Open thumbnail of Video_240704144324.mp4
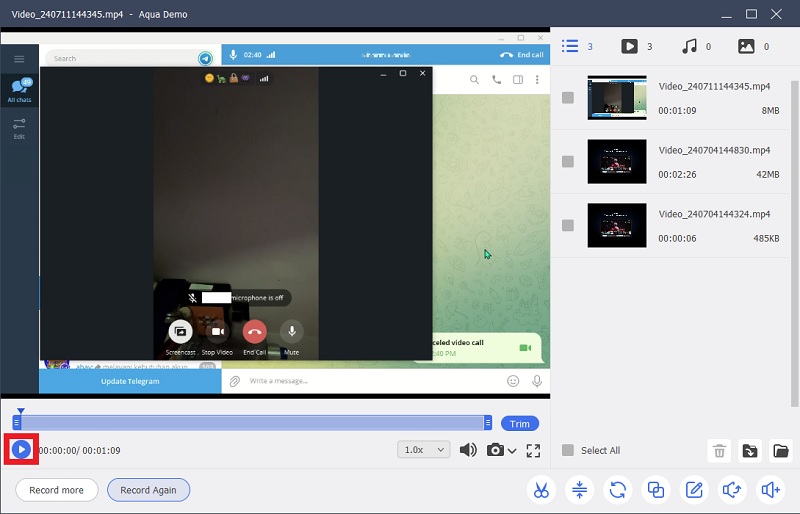800x514 pixels. click(x=617, y=225)
